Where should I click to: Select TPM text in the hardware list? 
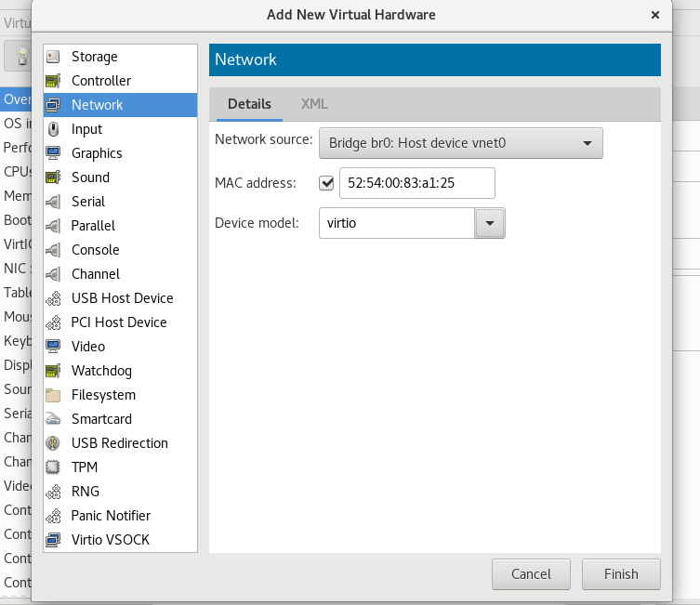click(85, 467)
